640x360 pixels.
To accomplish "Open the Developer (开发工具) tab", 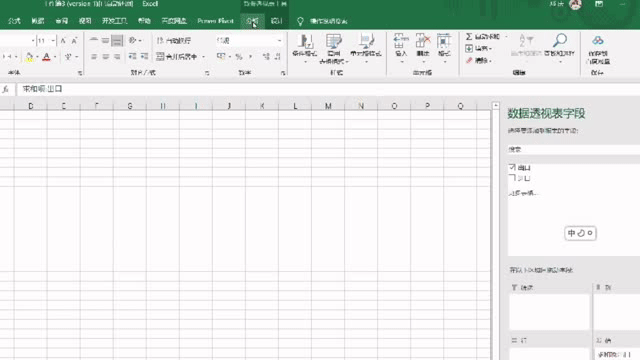I will pyautogui.click(x=115, y=21).
